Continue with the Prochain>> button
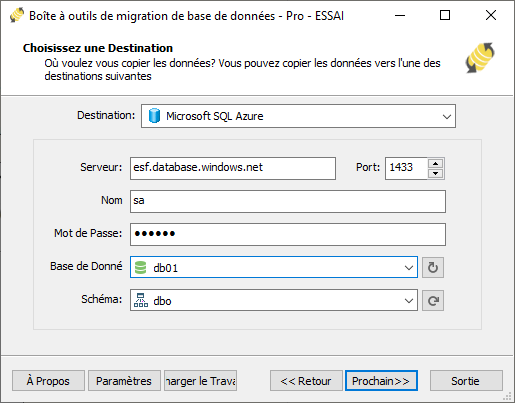The height and width of the screenshot is (403, 515). click(381, 380)
